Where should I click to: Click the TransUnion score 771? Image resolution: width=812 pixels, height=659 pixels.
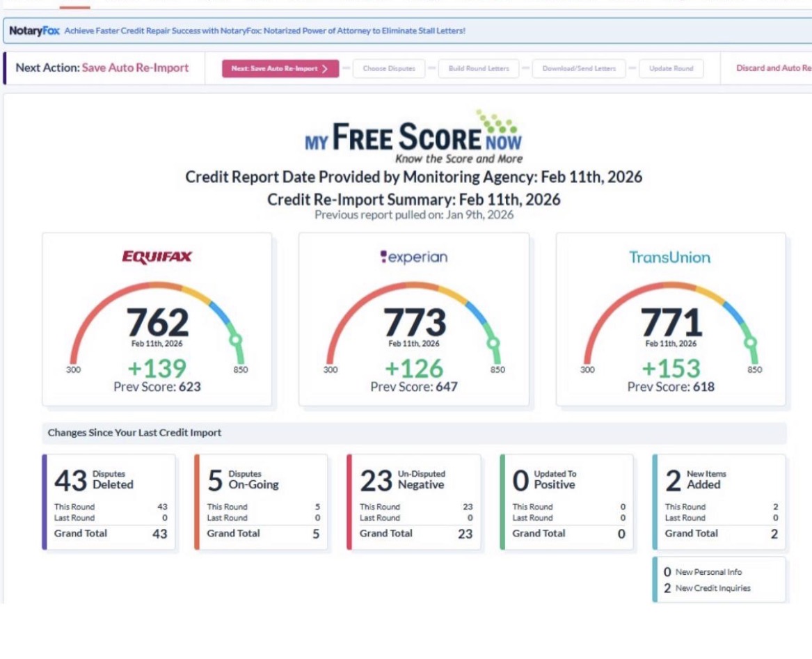click(x=671, y=323)
